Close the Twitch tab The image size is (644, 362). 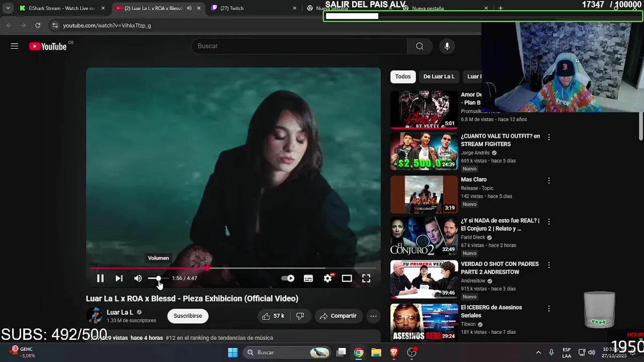click(x=295, y=8)
